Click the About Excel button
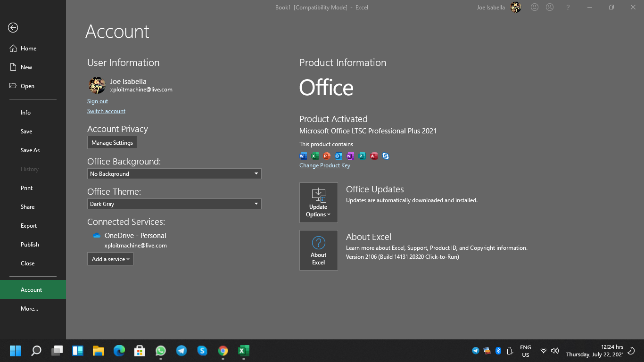The width and height of the screenshot is (644, 362). coord(319,250)
